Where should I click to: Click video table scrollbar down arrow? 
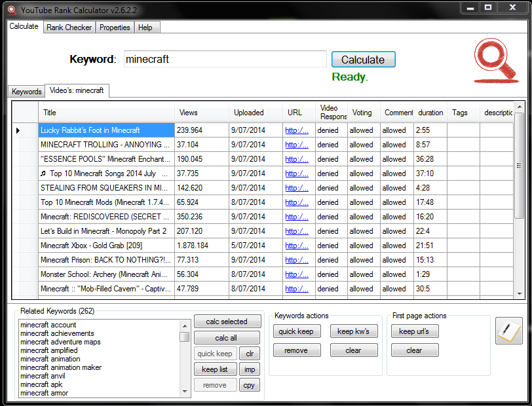tap(520, 294)
